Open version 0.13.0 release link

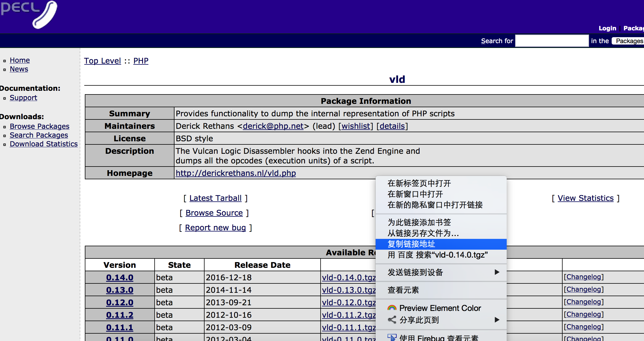120,290
